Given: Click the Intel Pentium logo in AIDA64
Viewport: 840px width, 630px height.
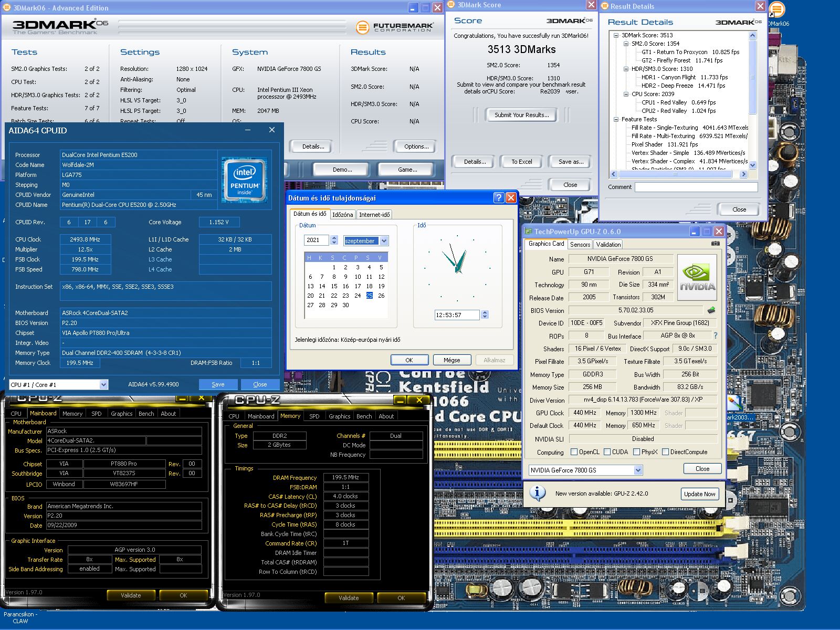Looking at the screenshot, I should [x=244, y=180].
